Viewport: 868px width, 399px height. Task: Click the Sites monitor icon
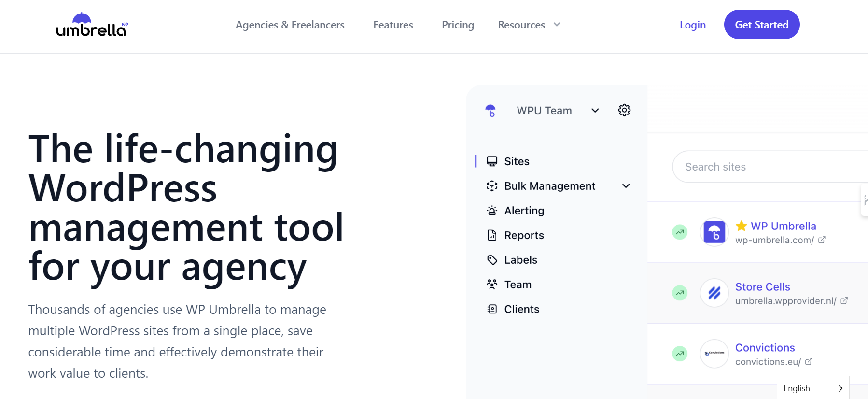tap(492, 161)
